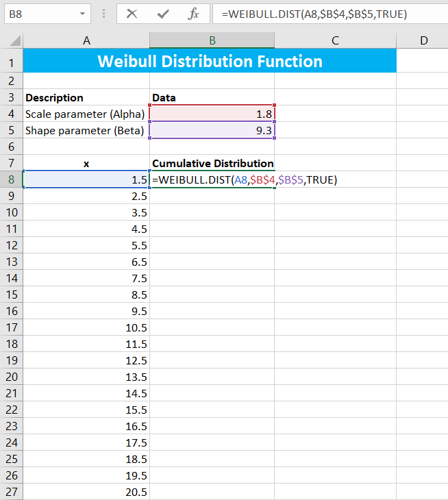Click the Enter checkmark icon in formula bar
448x500 pixels.
point(163,14)
